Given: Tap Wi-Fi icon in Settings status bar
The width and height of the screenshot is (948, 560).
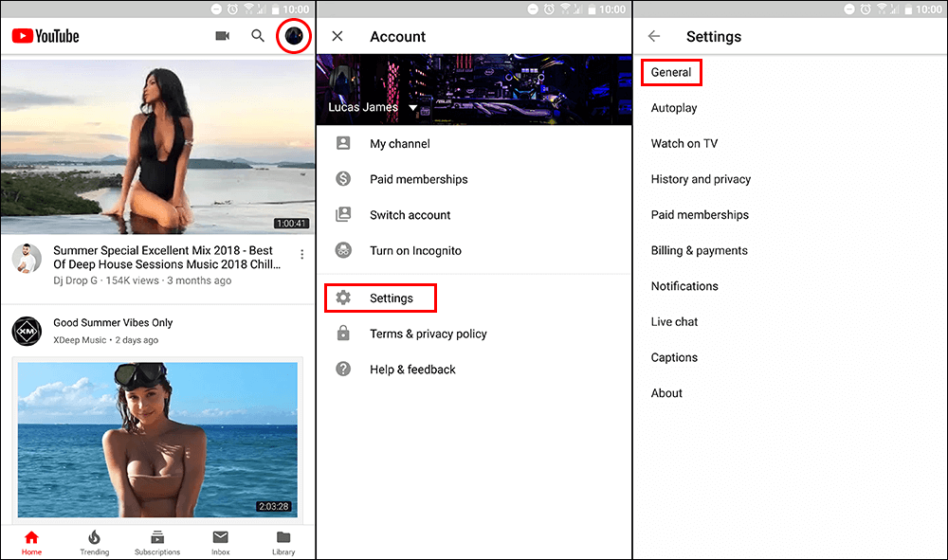Looking at the screenshot, I should point(882,9).
